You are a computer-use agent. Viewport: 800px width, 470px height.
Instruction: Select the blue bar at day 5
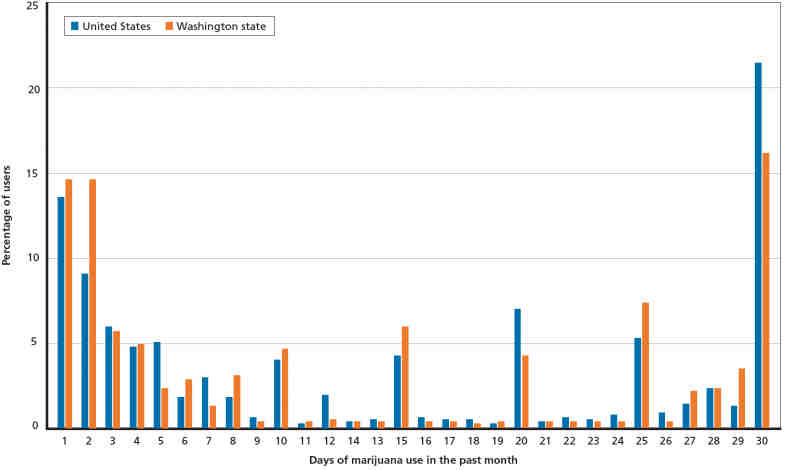tap(157, 385)
